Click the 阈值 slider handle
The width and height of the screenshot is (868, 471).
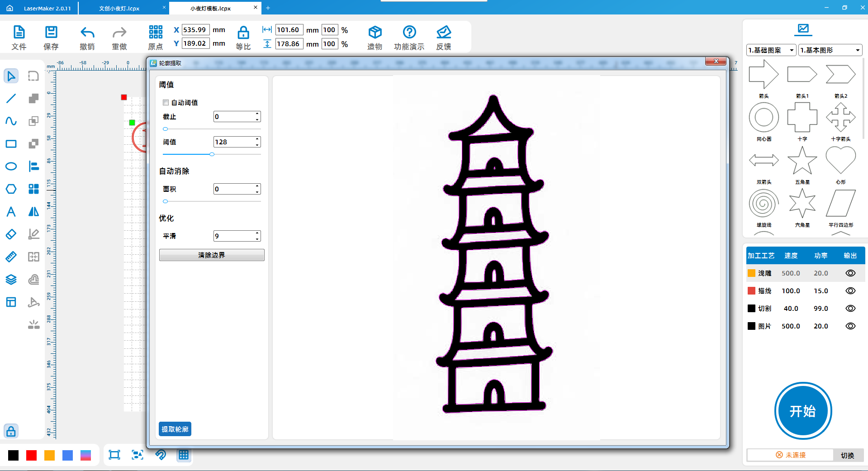[x=212, y=154]
